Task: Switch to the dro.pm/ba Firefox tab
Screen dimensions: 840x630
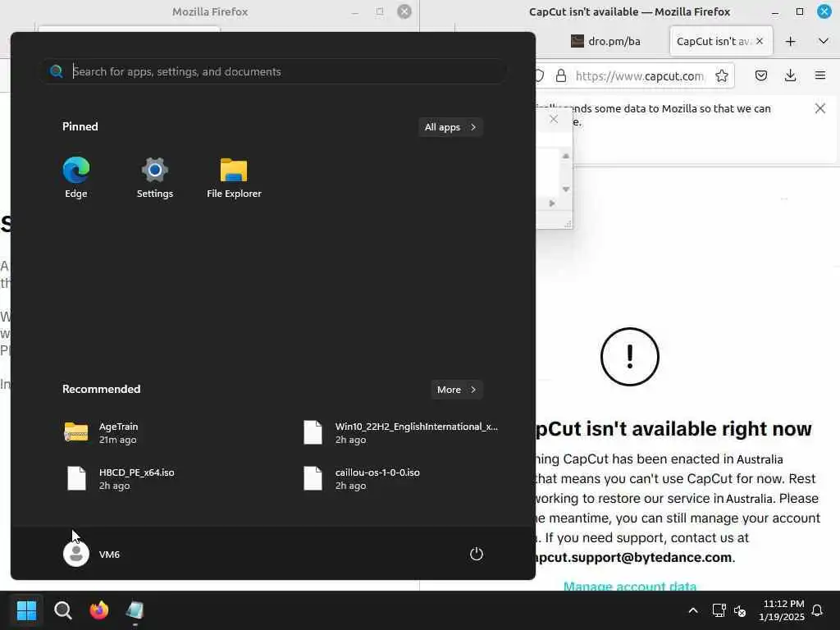Action: (x=608, y=41)
